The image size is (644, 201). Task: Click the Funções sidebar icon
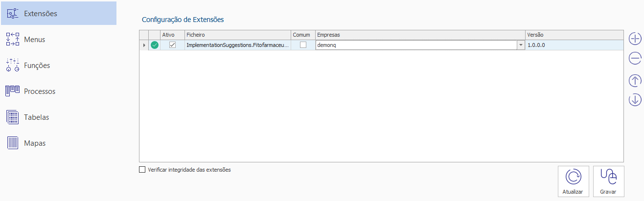(x=12, y=66)
